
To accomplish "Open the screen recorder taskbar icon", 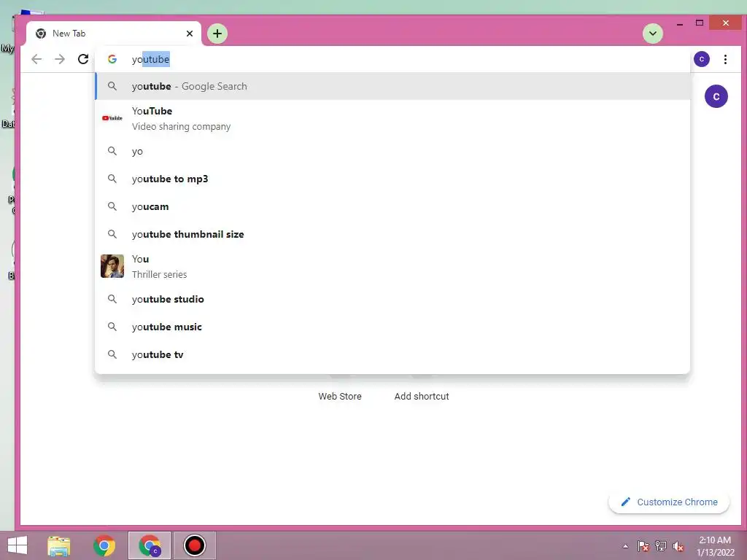I will (x=194, y=545).
